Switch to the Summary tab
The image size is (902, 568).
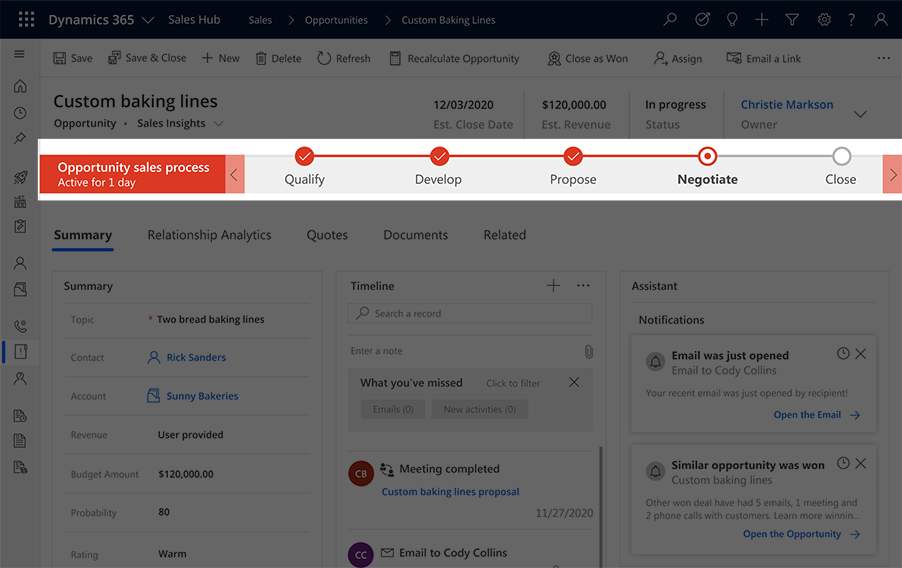coord(83,235)
